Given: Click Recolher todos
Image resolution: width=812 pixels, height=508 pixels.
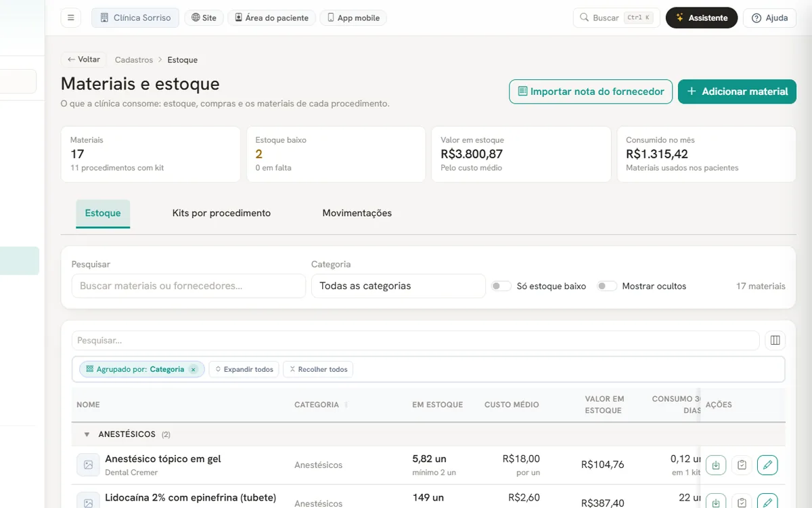Looking at the screenshot, I should (318, 369).
